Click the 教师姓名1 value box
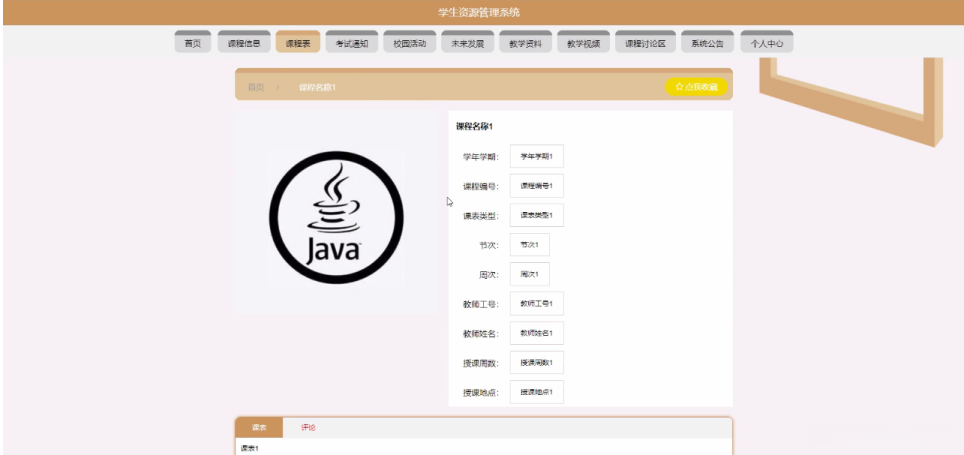The height and width of the screenshot is (455, 964). click(x=537, y=333)
